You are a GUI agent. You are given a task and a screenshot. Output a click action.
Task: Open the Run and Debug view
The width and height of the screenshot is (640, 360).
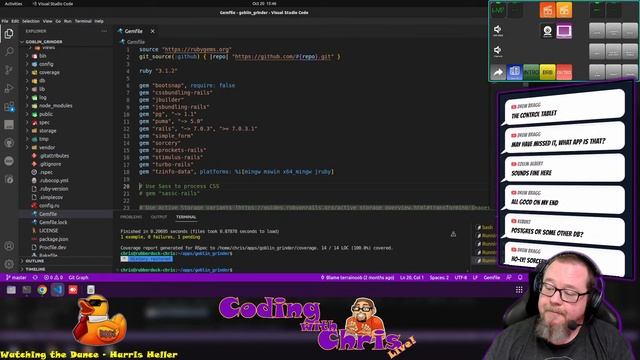9,88
